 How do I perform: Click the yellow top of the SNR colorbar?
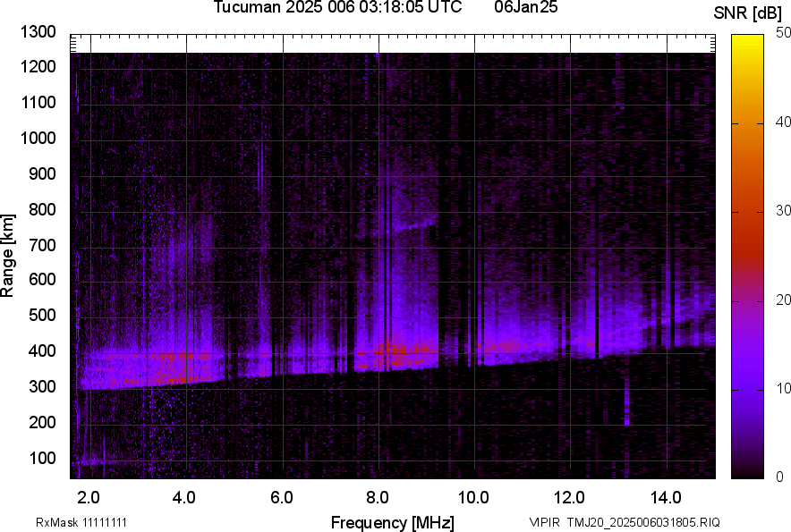(747, 40)
